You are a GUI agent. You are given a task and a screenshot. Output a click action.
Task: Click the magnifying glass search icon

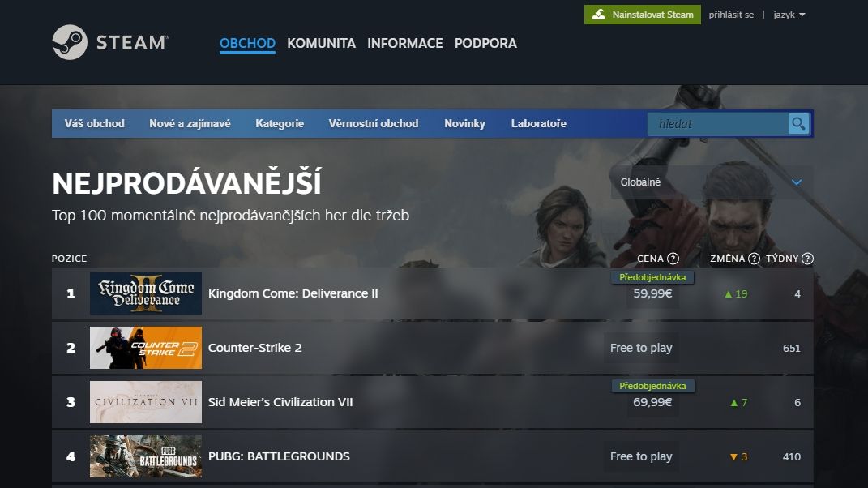click(x=798, y=123)
